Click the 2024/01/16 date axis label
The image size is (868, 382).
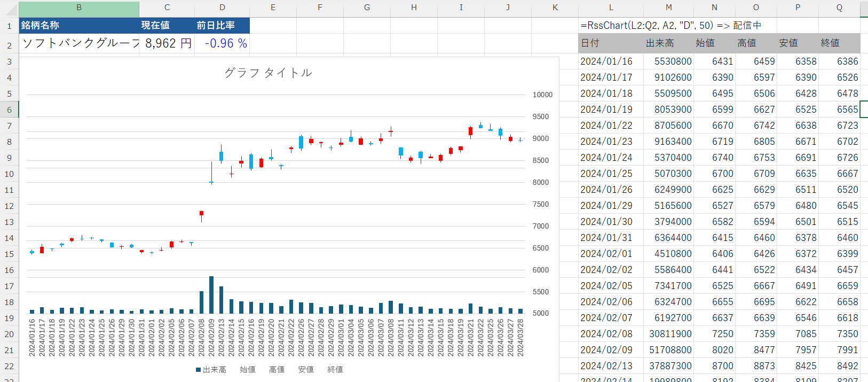coord(32,338)
